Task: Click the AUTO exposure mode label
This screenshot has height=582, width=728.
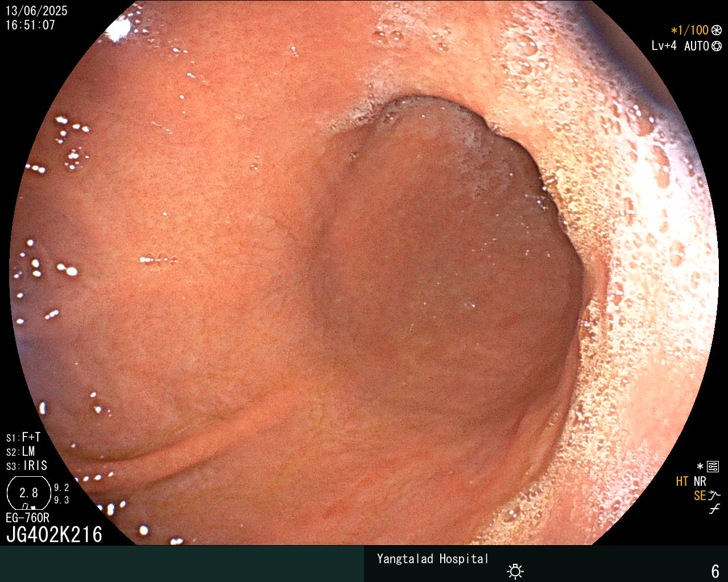Action: [x=697, y=46]
